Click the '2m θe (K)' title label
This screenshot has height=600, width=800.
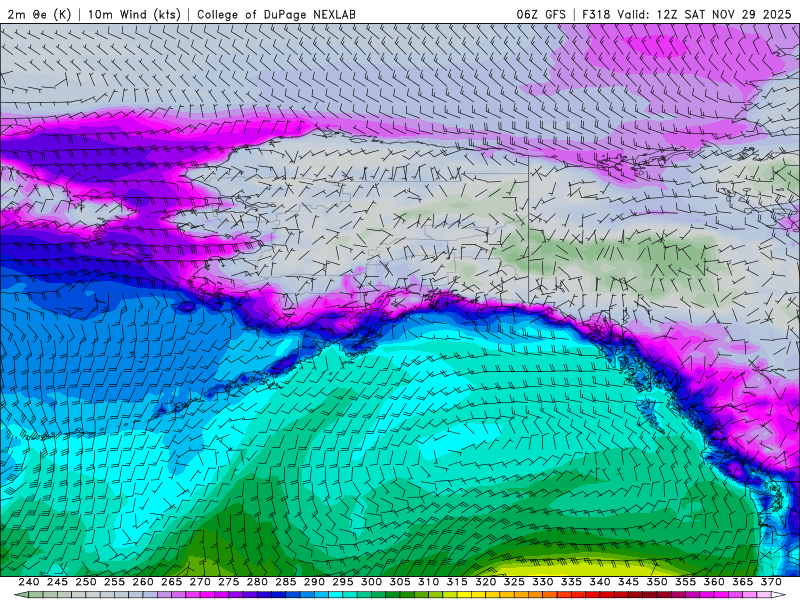(39, 15)
